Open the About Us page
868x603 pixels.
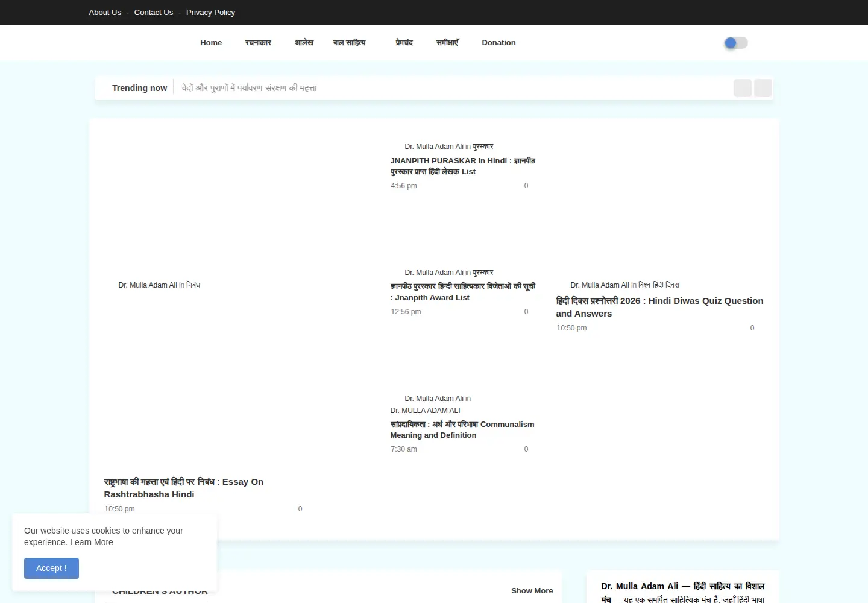(105, 12)
